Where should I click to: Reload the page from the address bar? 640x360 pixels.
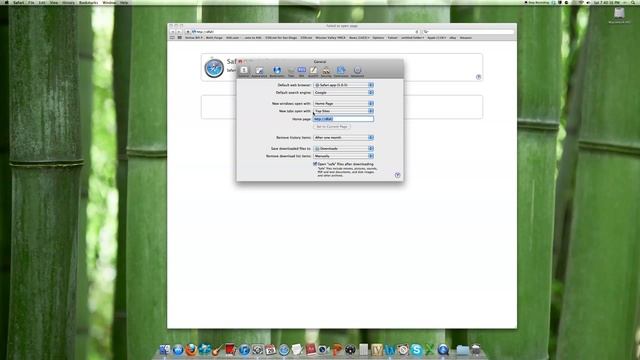tap(417, 31)
